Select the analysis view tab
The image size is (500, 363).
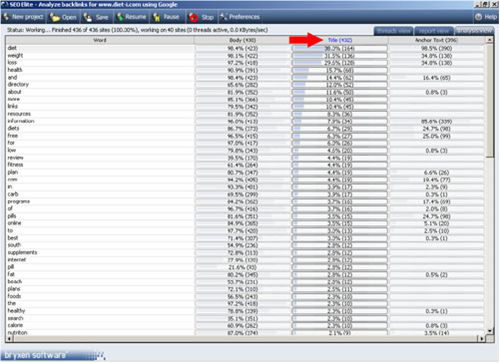474,31
